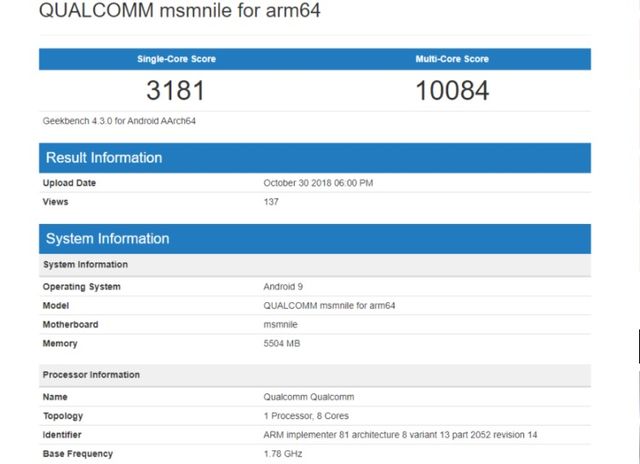Screen dimensions: 640x464
Task: Select the Multi-Core Score header
Action: tap(452, 59)
